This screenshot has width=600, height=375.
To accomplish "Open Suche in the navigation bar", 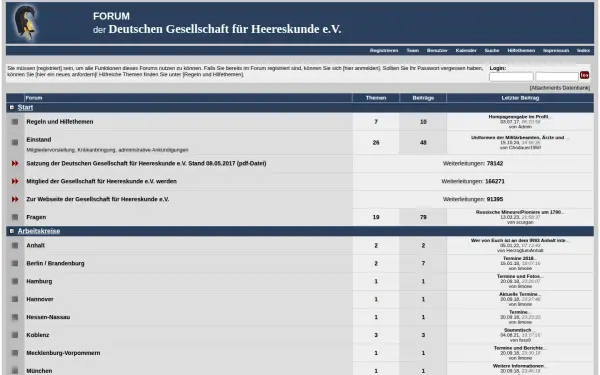I will point(492,51).
